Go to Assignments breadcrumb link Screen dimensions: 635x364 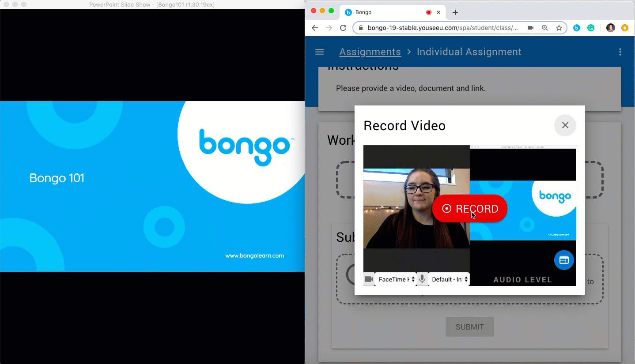pyautogui.click(x=370, y=52)
